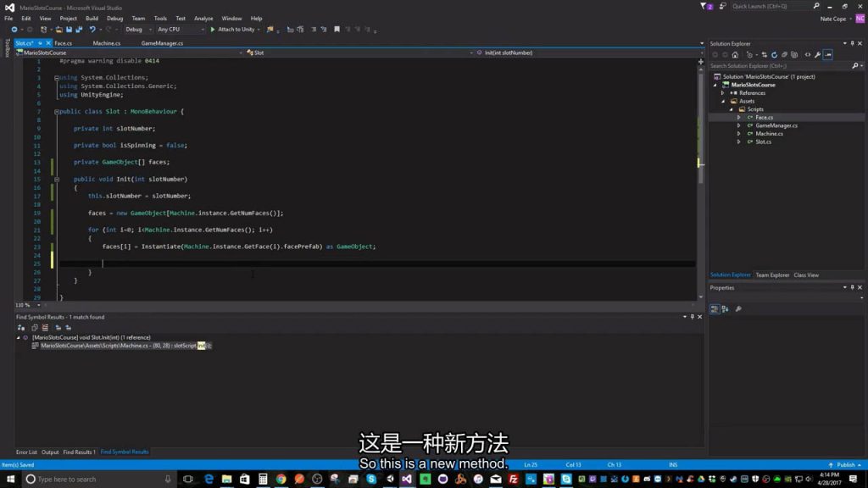Click the Refresh icon in Solution Explorer
868x488 pixels.
775,53
